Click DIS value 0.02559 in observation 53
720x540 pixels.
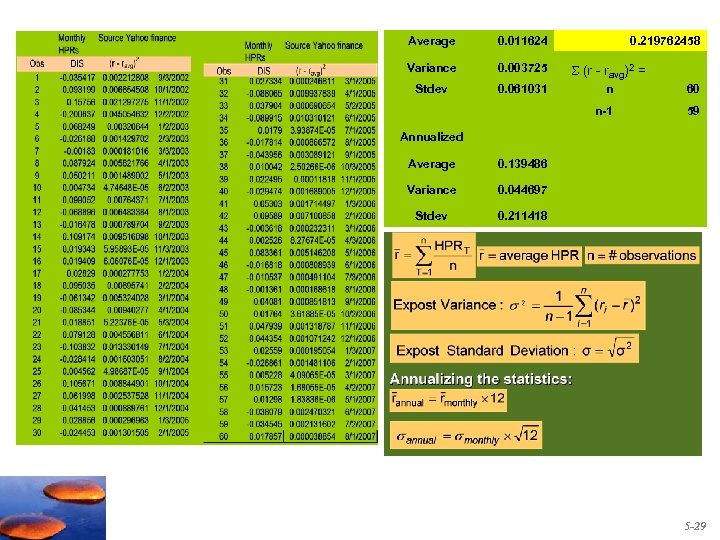tap(268, 351)
